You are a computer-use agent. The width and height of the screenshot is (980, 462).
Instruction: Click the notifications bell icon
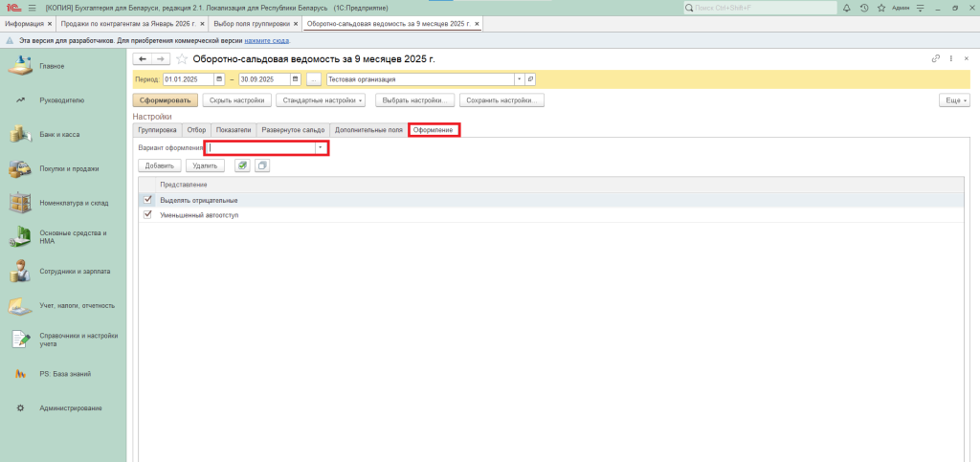pos(847,8)
